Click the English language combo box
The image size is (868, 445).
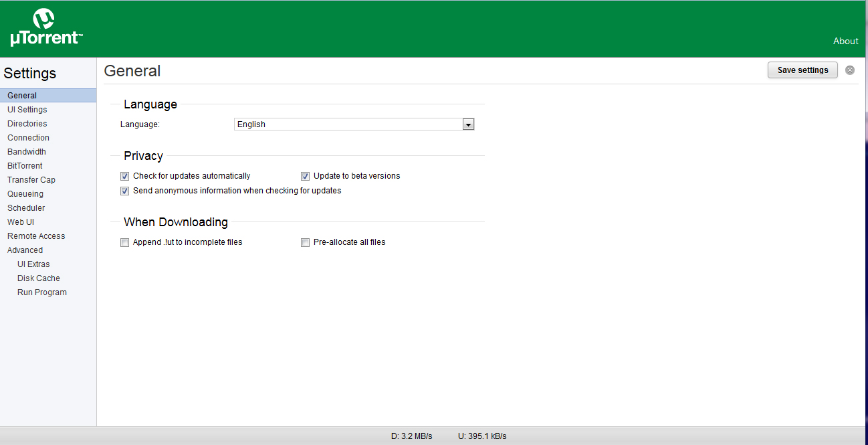348,124
